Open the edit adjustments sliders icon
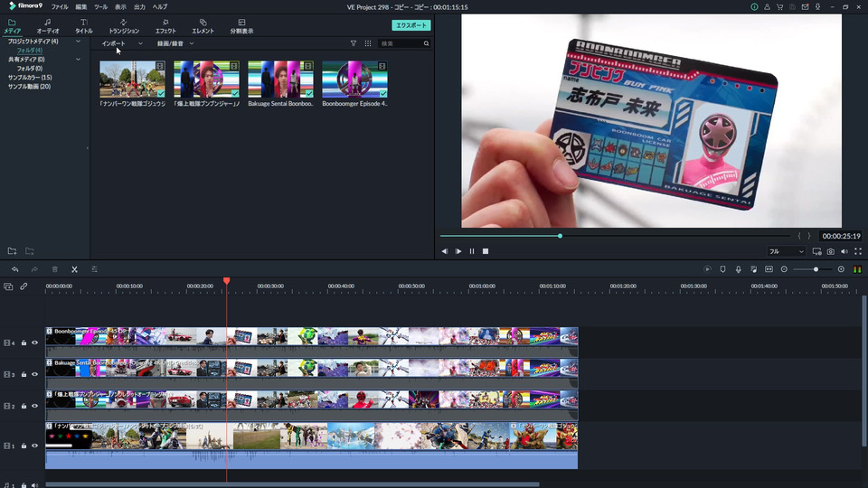 click(x=94, y=269)
